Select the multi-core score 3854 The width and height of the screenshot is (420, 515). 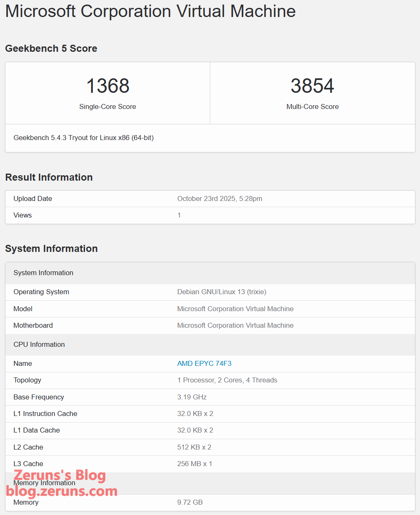(312, 86)
